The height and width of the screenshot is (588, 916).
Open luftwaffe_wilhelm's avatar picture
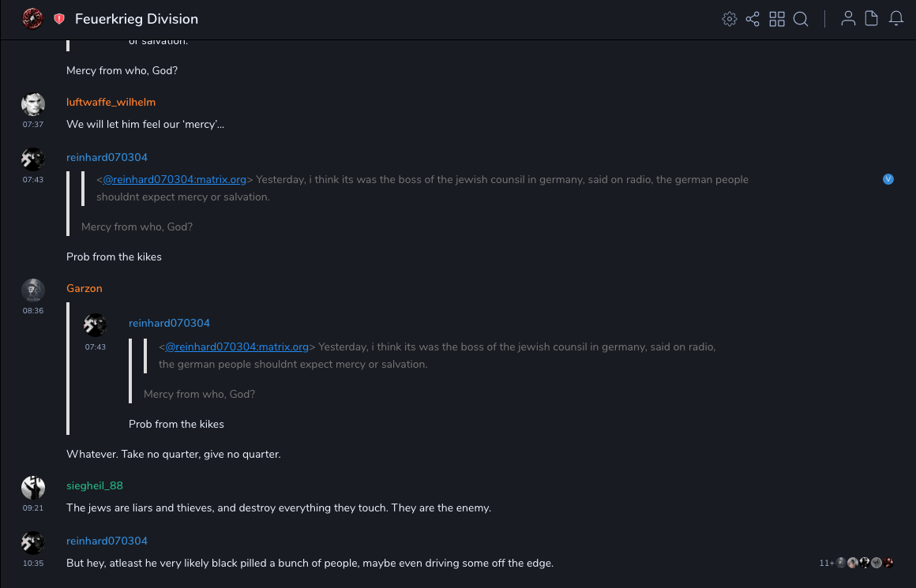pyautogui.click(x=33, y=104)
